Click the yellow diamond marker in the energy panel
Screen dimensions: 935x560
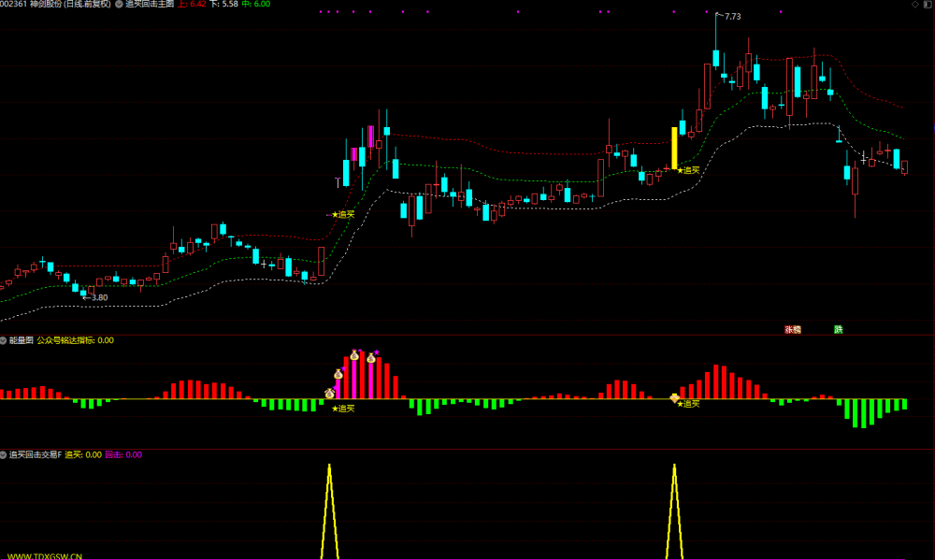[x=674, y=397]
